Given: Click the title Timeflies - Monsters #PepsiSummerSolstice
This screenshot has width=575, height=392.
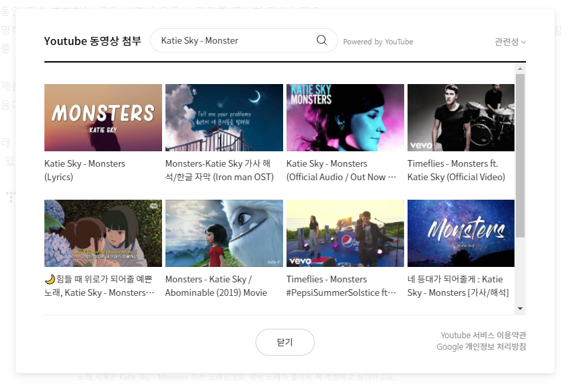Looking at the screenshot, I should tap(342, 286).
